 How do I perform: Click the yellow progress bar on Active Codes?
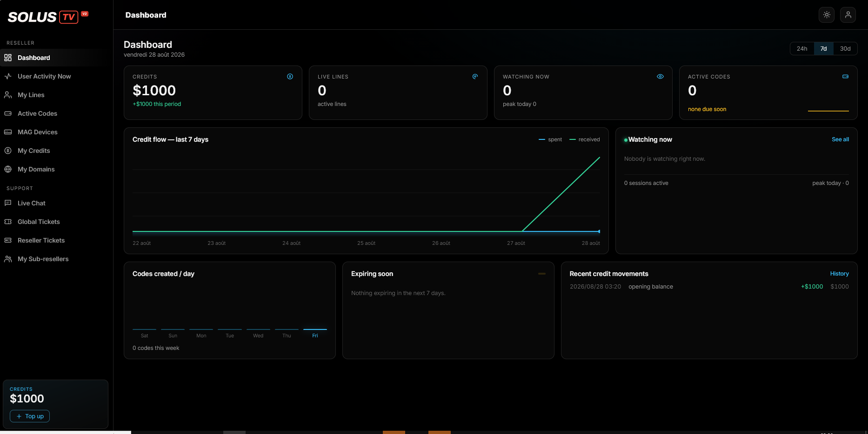pyautogui.click(x=828, y=111)
